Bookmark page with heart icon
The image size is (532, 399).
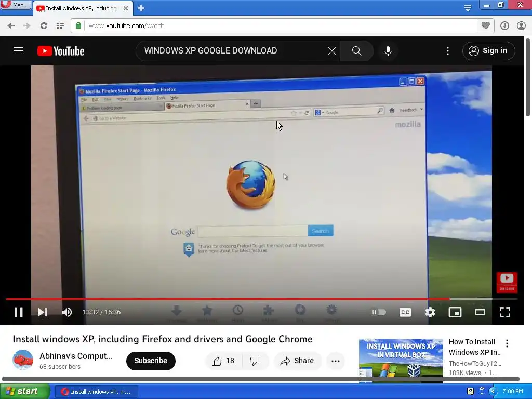point(486,25)
